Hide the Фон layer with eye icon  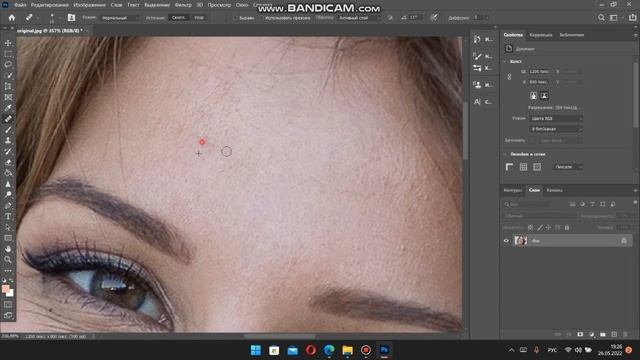click(506, 241)
